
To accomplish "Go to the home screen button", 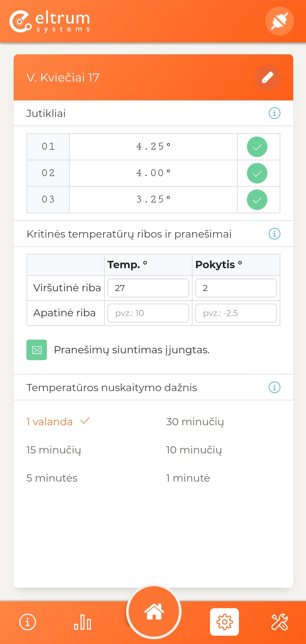I will (154, 611).
